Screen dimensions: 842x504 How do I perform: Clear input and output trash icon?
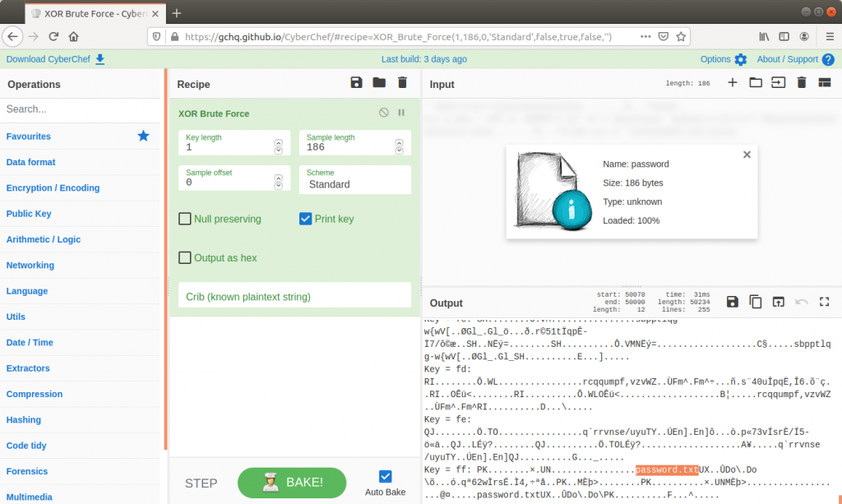(802, 83)
